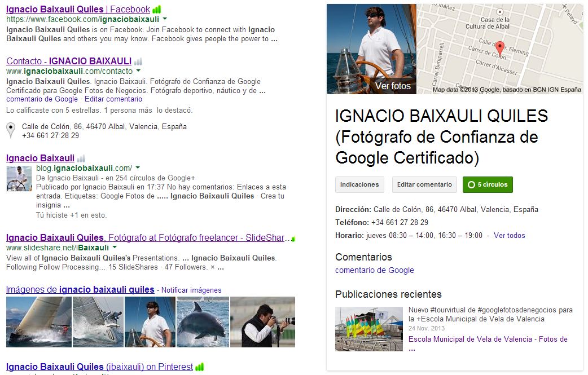
Task: Click the 'Nuevo #tourvirtual de #googlefotosdenegocios' post text
Action: pos(490,314)
